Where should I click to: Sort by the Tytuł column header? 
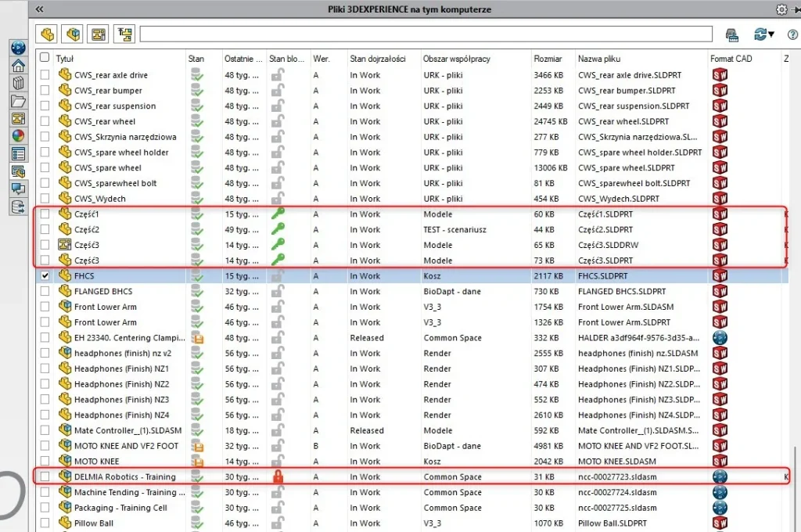[65, 59]
